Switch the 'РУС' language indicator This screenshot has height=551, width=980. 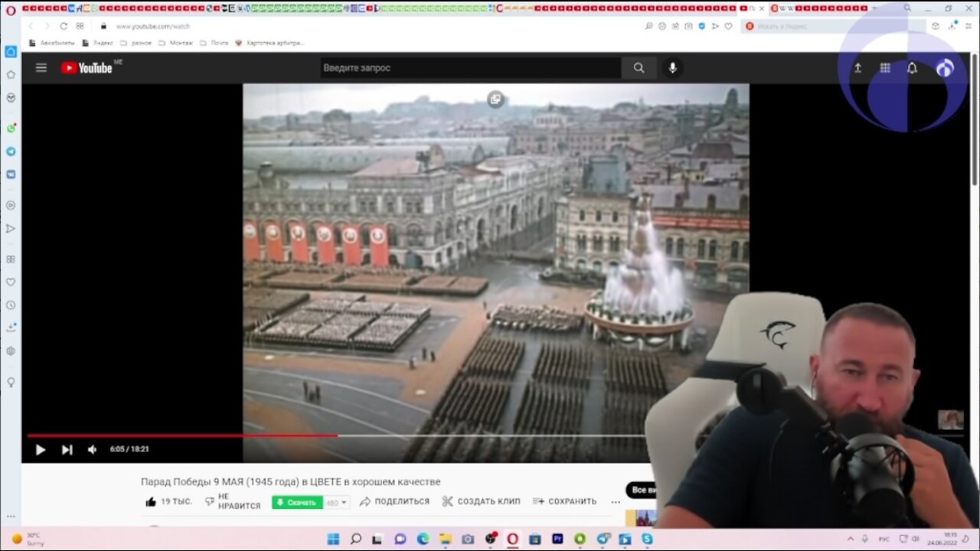[x=884, y=539]
